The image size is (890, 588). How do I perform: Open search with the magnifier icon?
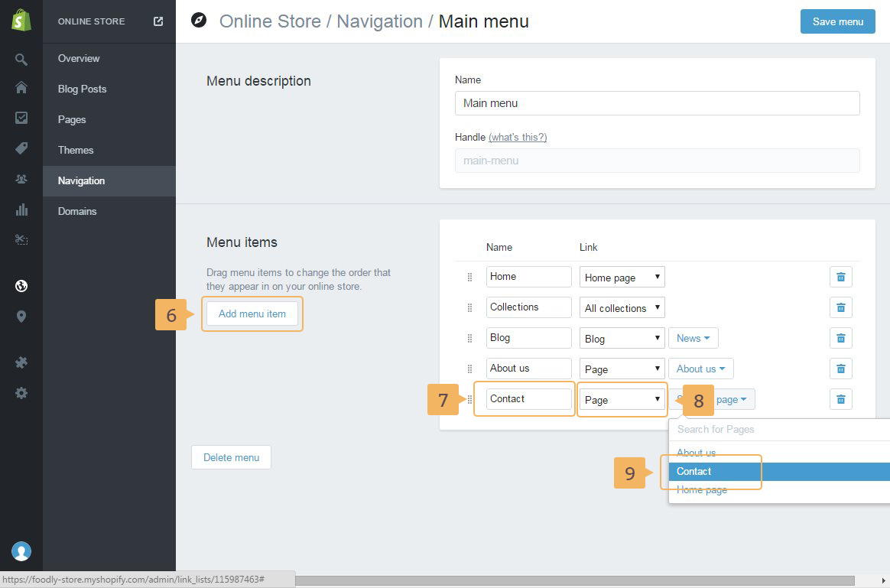(x=21, y=59)
